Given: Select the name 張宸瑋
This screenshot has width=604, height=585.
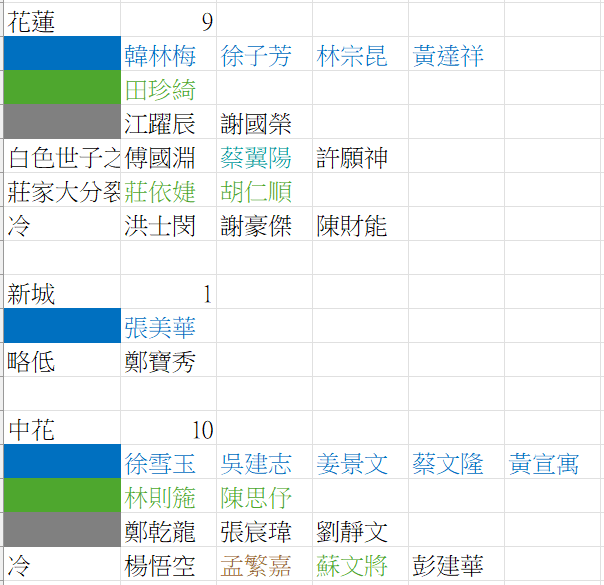Looking at the screenshot, I should pyautogui.click(x=256, y=531).
